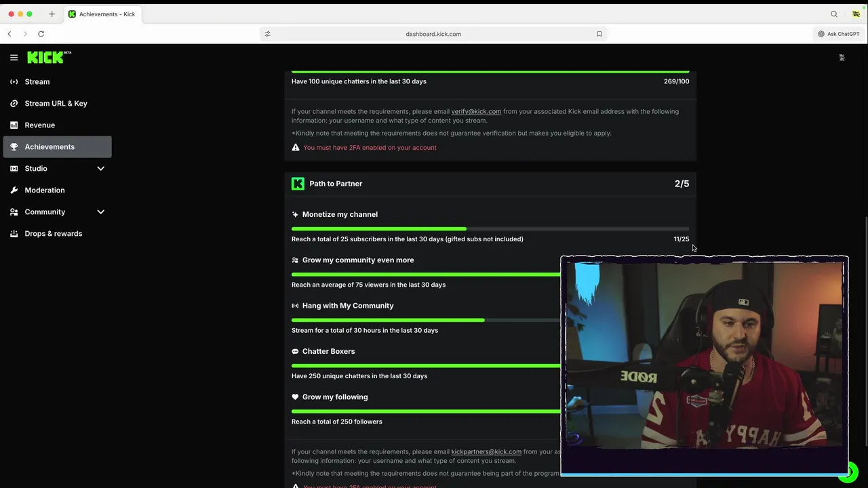The width and height of the screenshot is (868, 488).
Task: Click the Grow my following heart icon
Action: [295, 397]
